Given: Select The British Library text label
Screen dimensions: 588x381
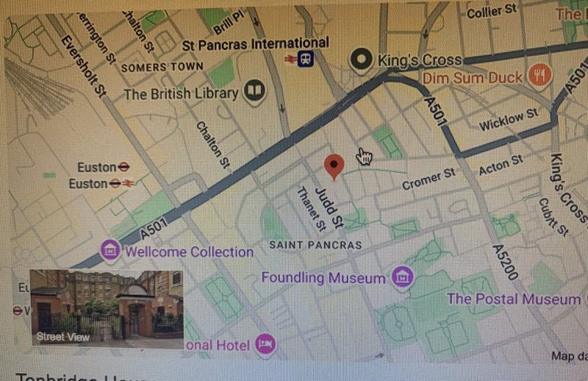Looking at the screenshot, I should (x=181, y=93).
